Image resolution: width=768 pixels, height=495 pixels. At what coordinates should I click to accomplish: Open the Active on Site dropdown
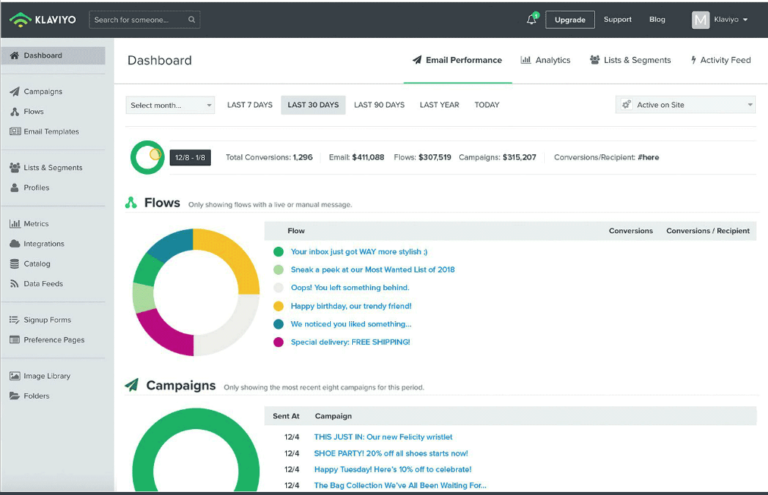coord(685,105)
